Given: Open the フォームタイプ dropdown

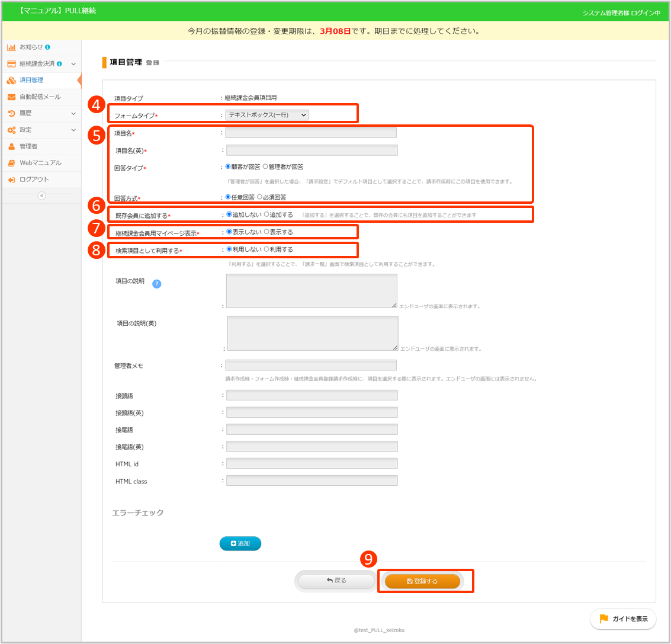Looking at the screenshot, I should tap(267, 115).
